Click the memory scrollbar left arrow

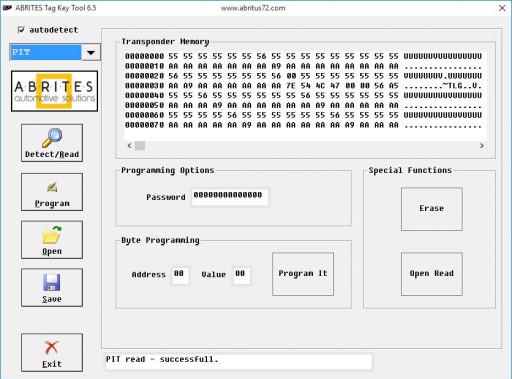point(129,146)
